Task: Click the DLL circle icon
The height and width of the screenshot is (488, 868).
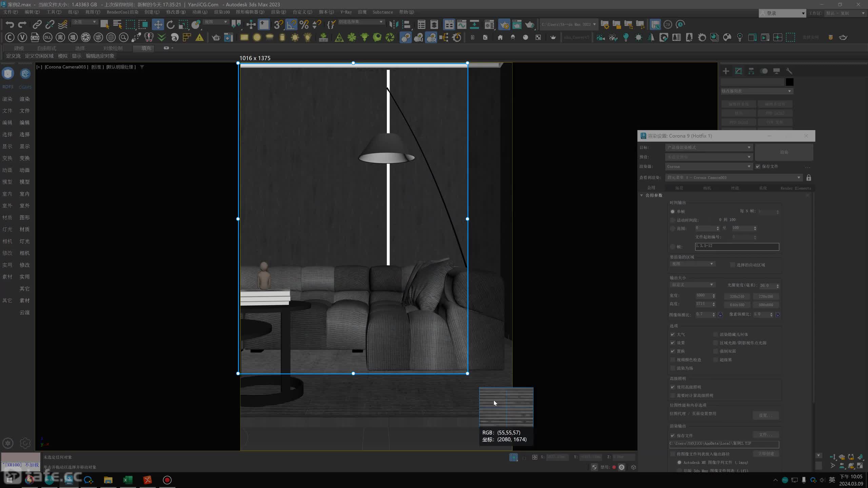Action: [48, 37]
